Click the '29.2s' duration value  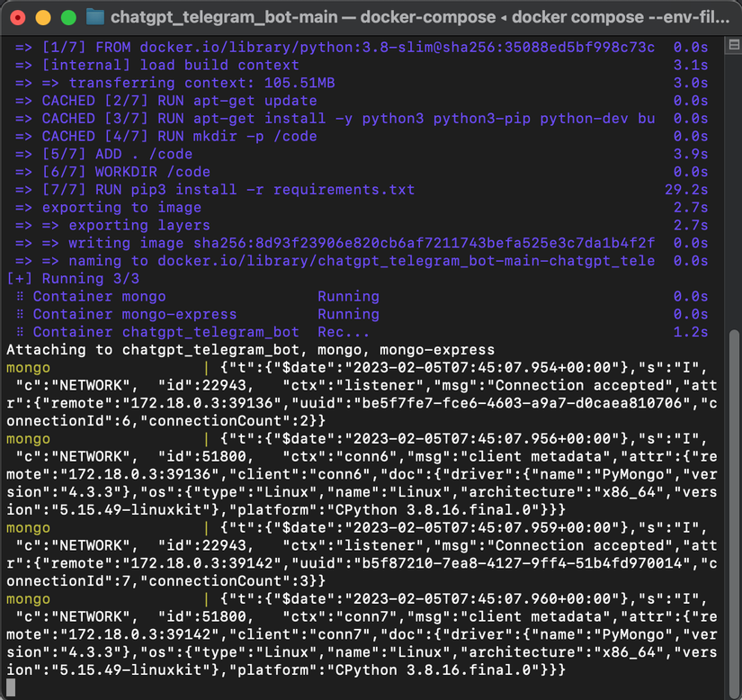click(x=686, y=189)
